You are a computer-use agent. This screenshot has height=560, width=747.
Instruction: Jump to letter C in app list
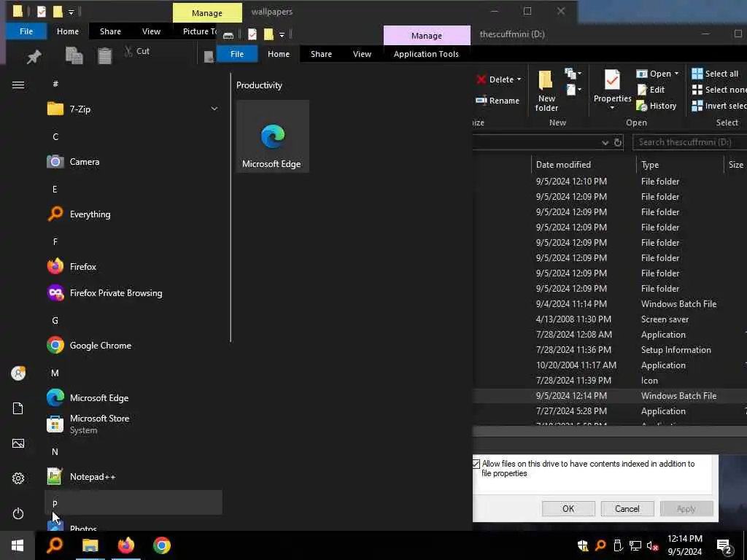[x=55, y=136]
